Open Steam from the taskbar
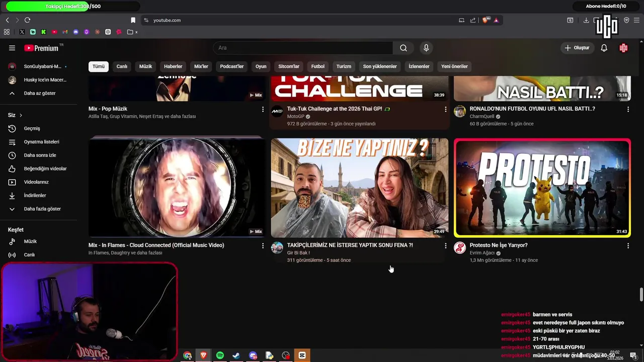Viewport: 644px width, 362px height. 236,355
